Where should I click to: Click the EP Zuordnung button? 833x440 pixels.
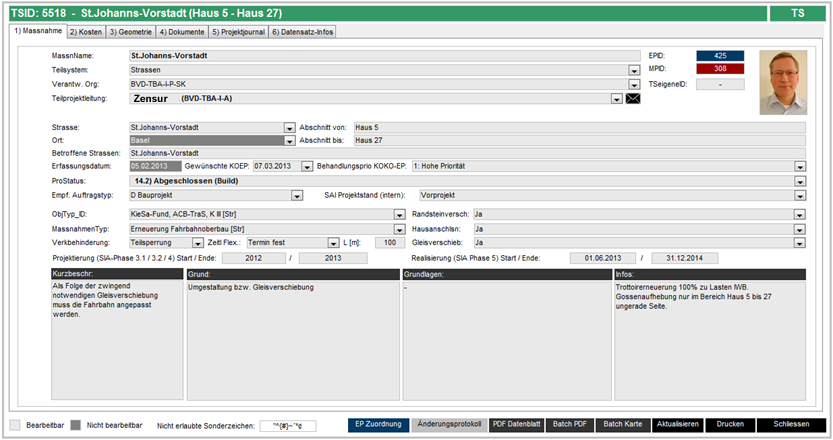(378, 425)
